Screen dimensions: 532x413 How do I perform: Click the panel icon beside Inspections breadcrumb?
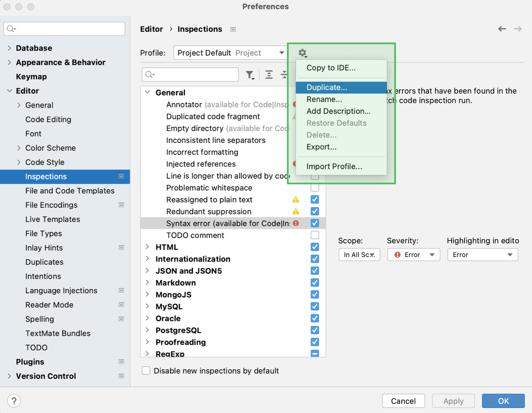pos(233,29)
